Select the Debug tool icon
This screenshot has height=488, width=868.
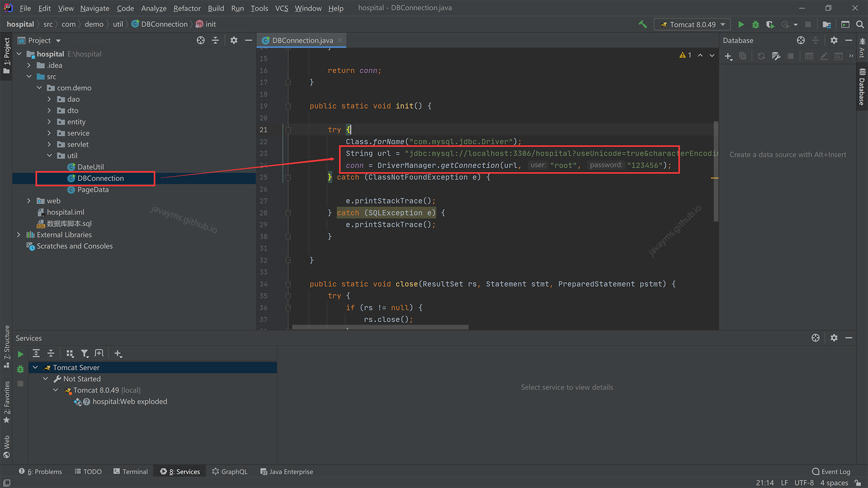(756, 24)
